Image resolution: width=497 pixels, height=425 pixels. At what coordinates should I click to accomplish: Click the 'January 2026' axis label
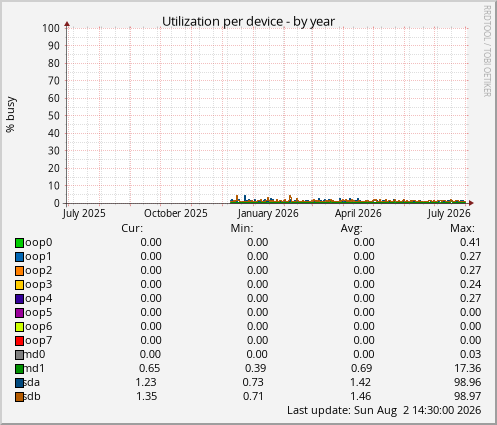click(268, 213)
